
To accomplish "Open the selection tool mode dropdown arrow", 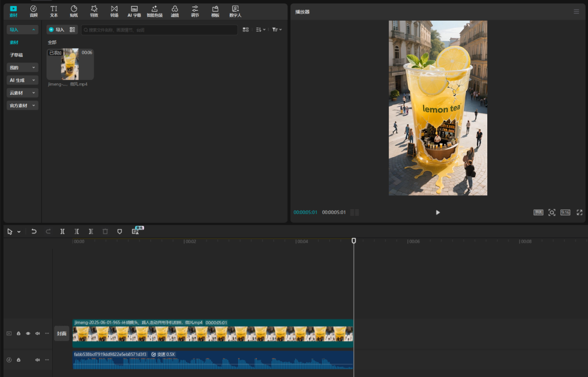I will [x=19, y=232].
